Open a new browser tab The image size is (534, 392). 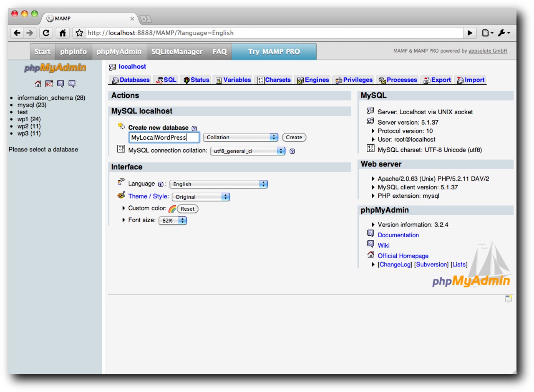(145, 19)
